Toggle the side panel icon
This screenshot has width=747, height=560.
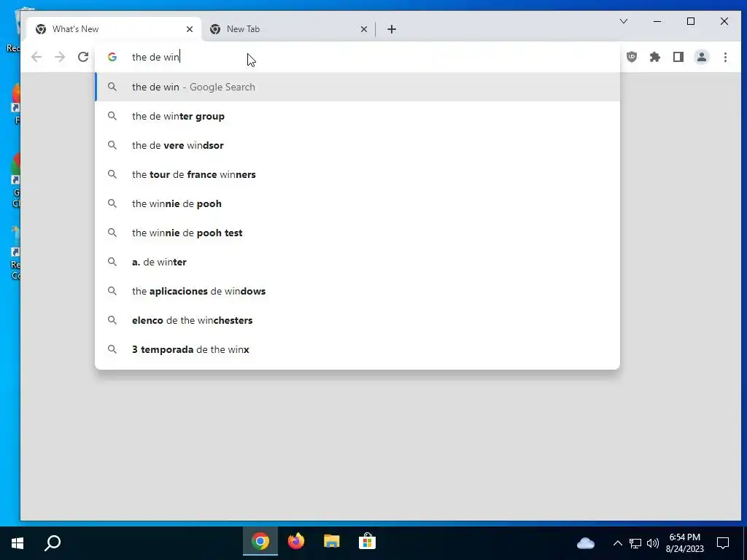pyautogui.click(x=678, y=57)
